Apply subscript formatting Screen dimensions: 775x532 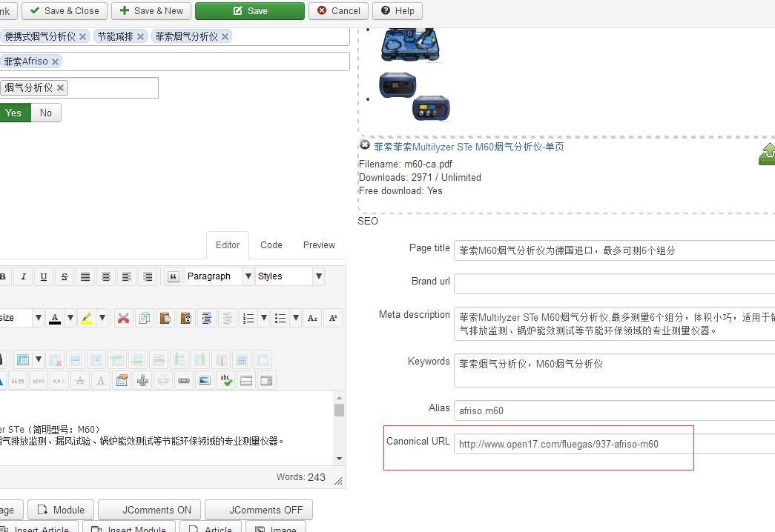pos(312,318)
